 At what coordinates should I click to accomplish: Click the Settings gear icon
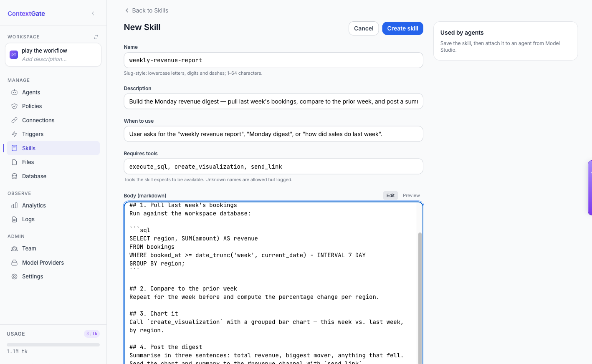(x=15, y=276)
